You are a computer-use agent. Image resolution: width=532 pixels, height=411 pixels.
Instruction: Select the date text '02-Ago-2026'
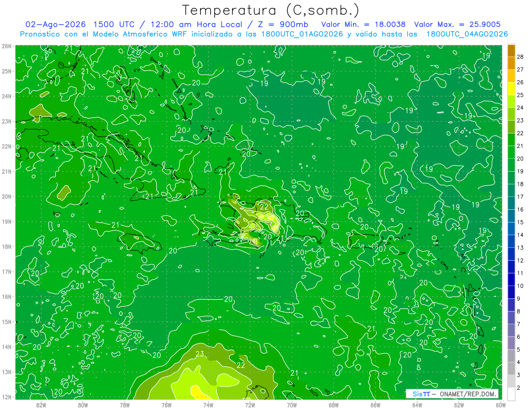click(x=55, y=24)
